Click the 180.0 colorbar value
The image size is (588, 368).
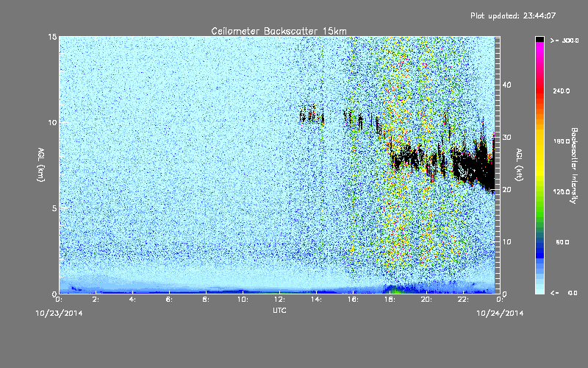tap(562, 141)
